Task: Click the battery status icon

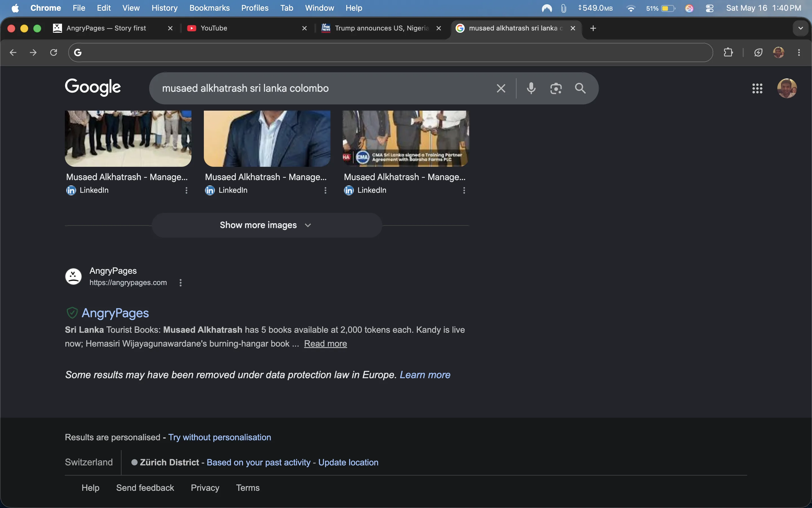Action: (x=668, y=8)
